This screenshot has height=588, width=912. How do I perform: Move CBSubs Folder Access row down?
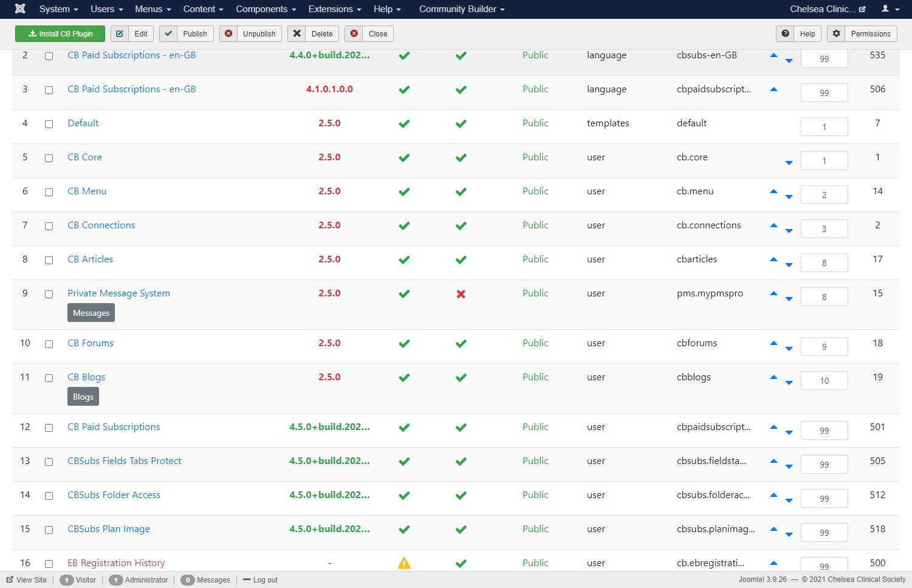tap(789, 501)
